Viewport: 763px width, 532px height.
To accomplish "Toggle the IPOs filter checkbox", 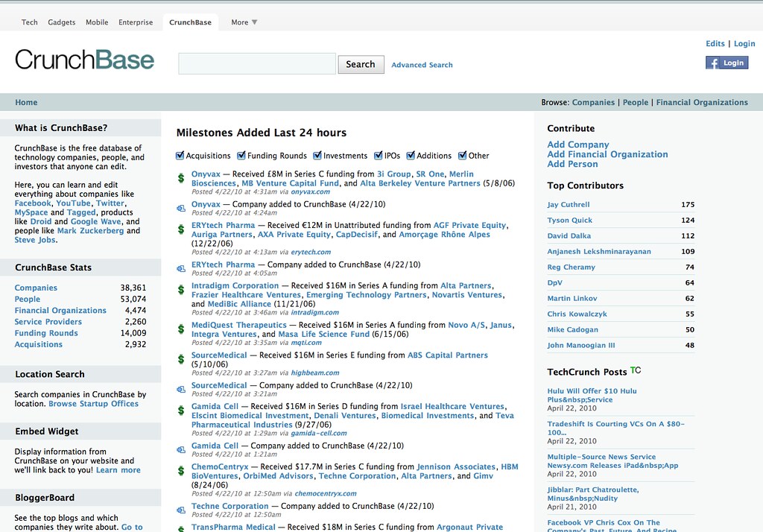I will [378, 155].
